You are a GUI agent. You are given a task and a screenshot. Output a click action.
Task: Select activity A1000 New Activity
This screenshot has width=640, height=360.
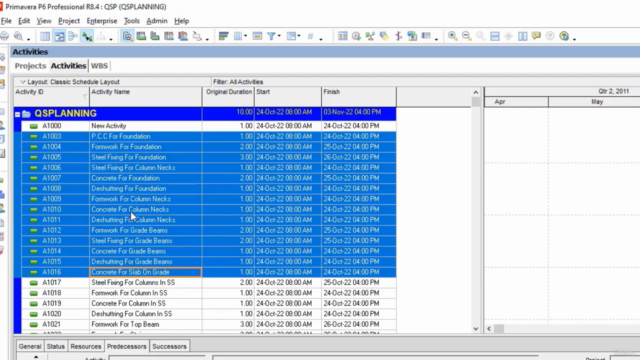click(x=208, y=126)
